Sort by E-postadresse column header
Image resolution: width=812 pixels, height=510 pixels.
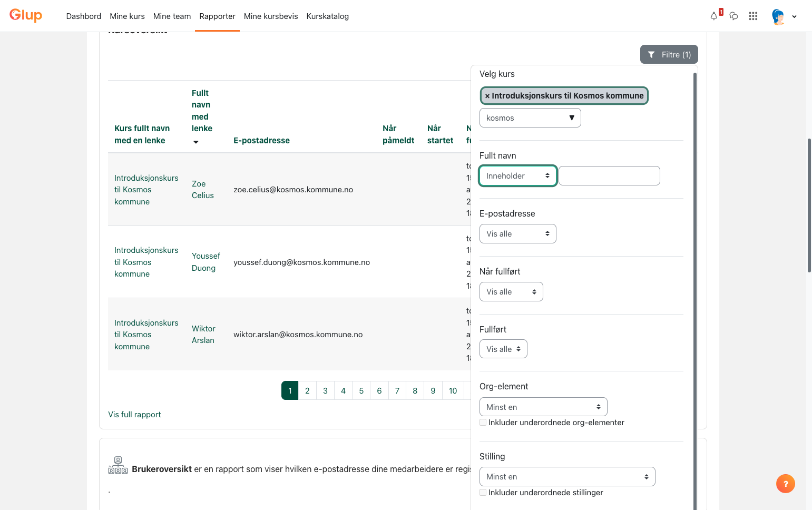point(261,141)
